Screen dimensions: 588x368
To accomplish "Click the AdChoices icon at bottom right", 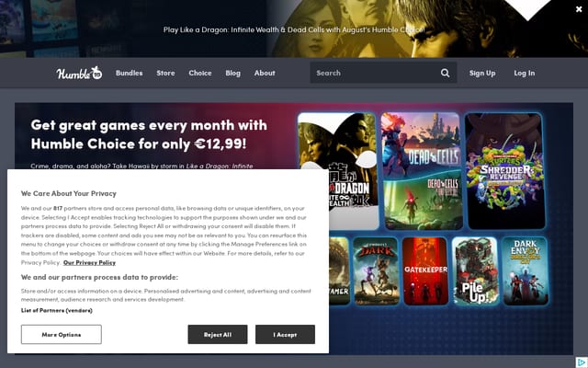I will (x=581, y=362).
